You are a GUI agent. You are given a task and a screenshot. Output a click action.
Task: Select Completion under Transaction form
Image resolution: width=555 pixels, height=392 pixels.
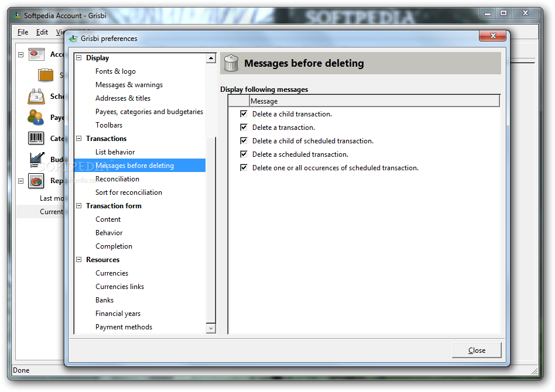tap(114, 246)
